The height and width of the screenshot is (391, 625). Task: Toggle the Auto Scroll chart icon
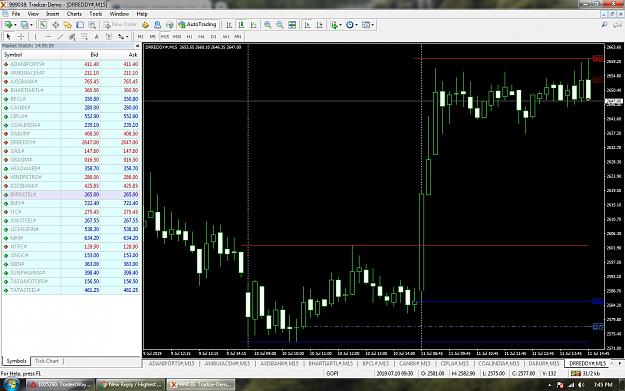pyautogui.click(x=307, y=25)
